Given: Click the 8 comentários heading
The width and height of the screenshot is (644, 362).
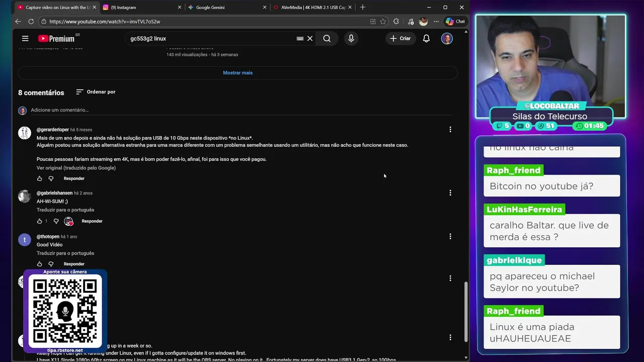Looking at the screenshot, I should point(41,93).
